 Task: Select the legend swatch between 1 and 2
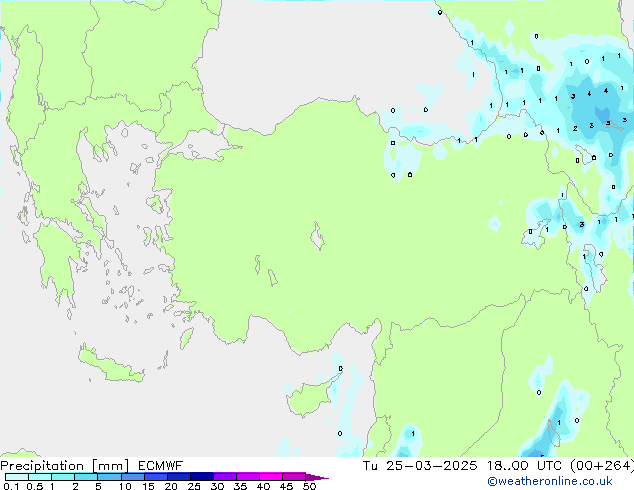(x=63, y=477)
